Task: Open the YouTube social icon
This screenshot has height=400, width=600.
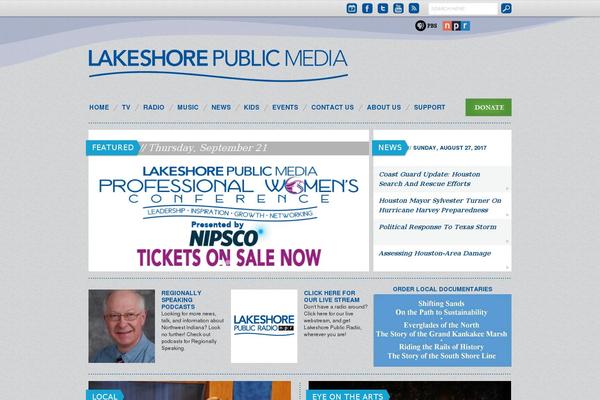Action: tap(398, 8)
